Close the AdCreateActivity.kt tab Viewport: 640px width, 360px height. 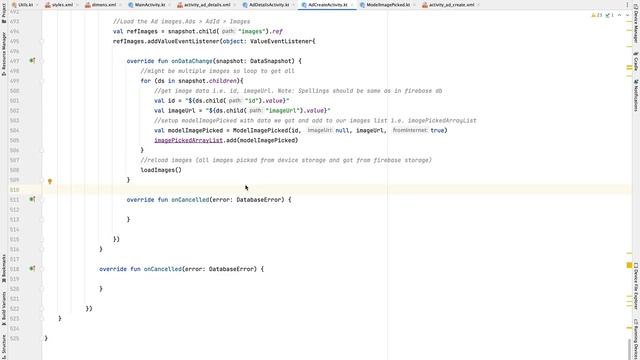click(352, 5)
